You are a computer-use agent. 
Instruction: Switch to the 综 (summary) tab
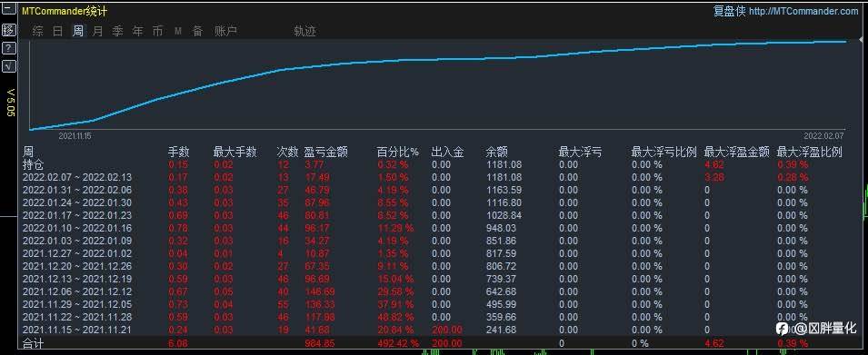coord(37,32)
